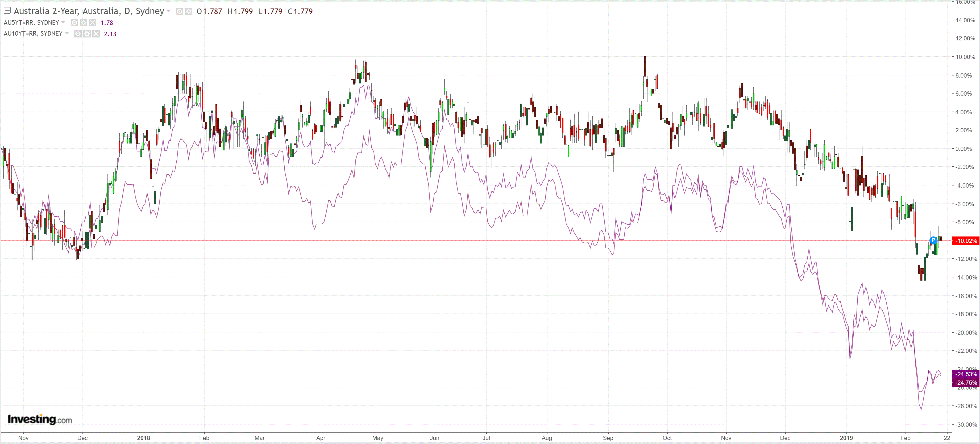Collapse the chart legend with minus box
The image size is (980, 444).
coord(7,11)
